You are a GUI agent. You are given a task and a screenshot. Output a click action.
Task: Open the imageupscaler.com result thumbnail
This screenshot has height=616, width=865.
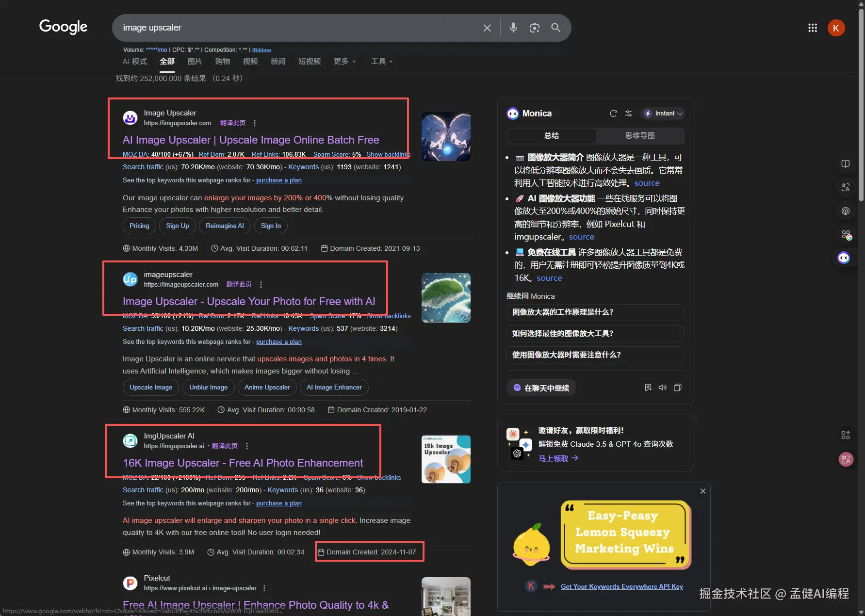tap(446, 298)
